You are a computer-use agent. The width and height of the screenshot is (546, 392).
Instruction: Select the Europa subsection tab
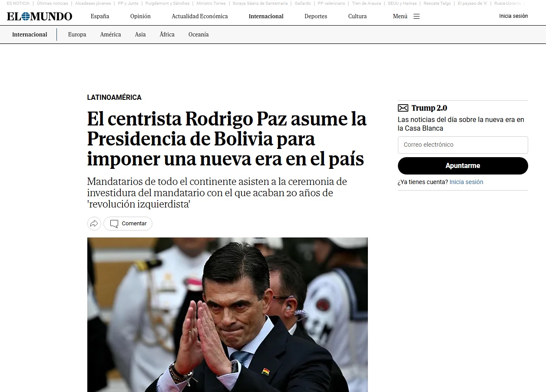(x=77, y=35)
